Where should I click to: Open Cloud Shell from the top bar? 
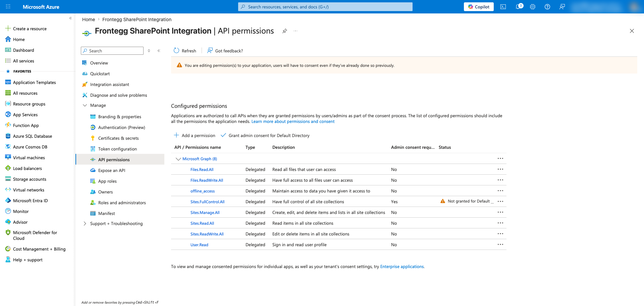pyautogui.click(x=503, y=7)
